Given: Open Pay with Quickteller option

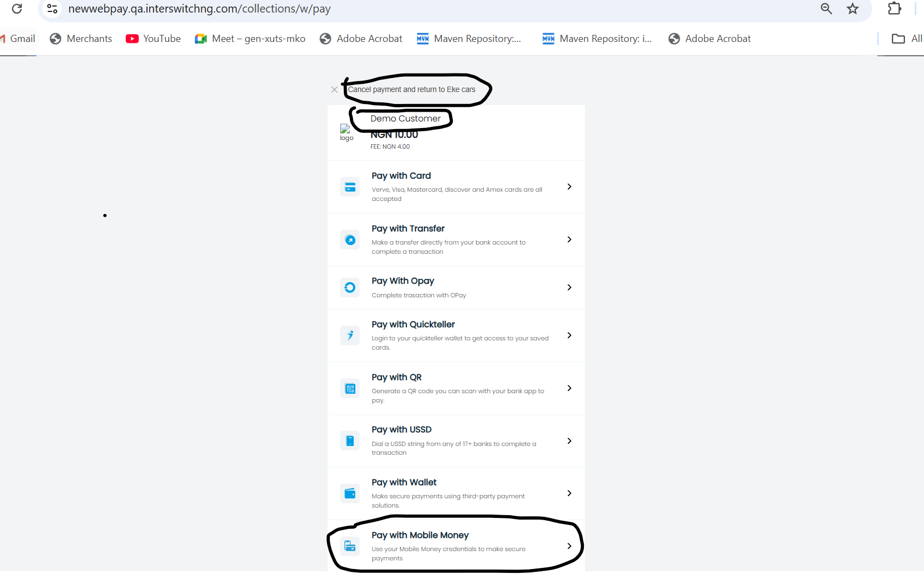Looking at the screenshot, I should pyautogui.click(x=413, y=325).
